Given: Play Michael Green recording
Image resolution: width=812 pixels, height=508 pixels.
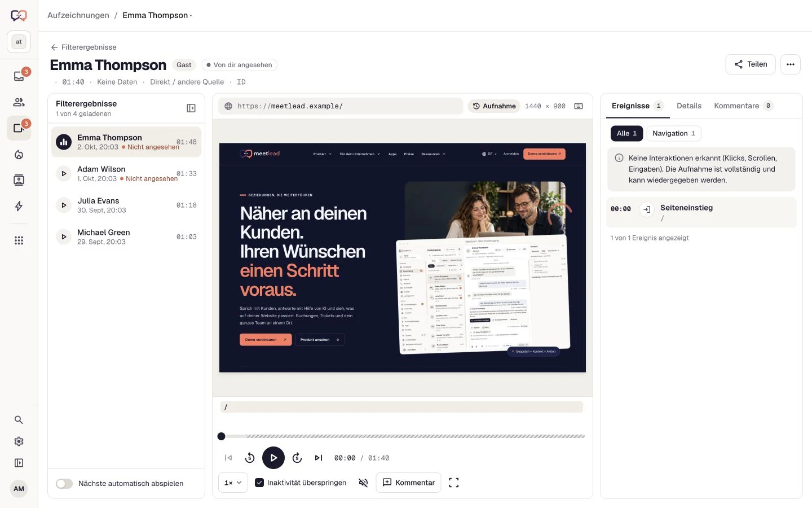Looking at the screenshot, I should pyautogui.click(x=64, y=237).
